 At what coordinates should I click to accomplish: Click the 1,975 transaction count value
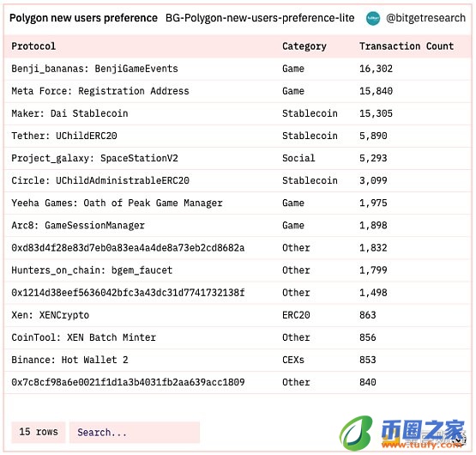pos(373,203)
